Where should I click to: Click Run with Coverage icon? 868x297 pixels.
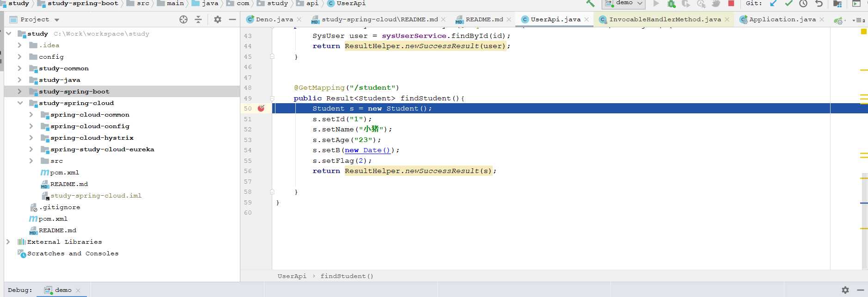coord(686,4)
